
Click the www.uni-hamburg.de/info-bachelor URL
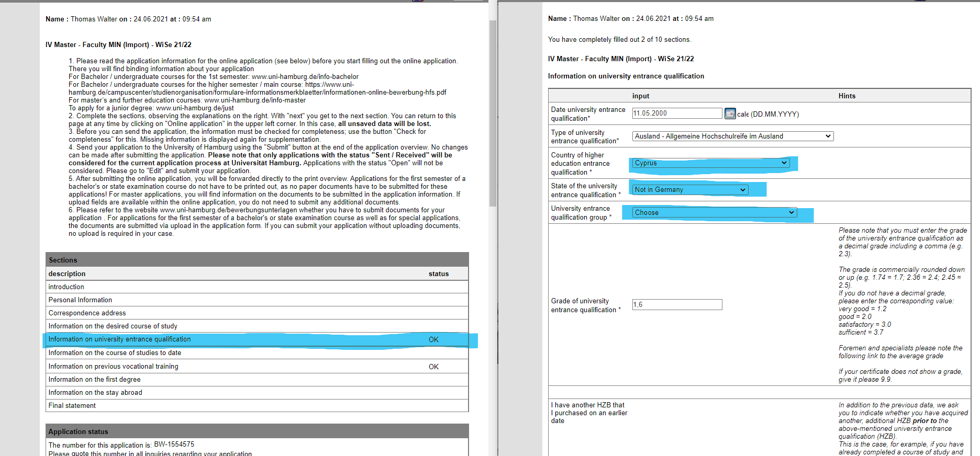(x=305, y=77)
